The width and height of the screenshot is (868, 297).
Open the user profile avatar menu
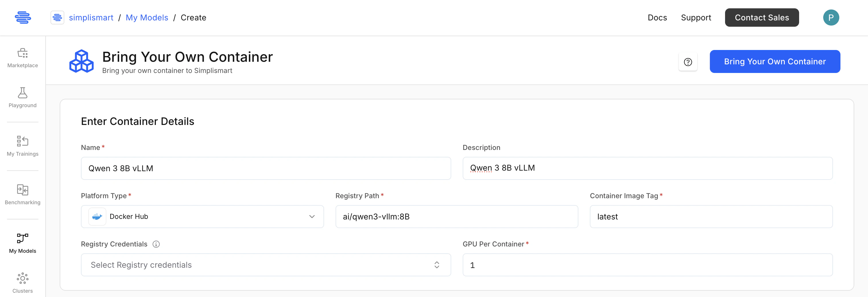(x=831, y=17)
